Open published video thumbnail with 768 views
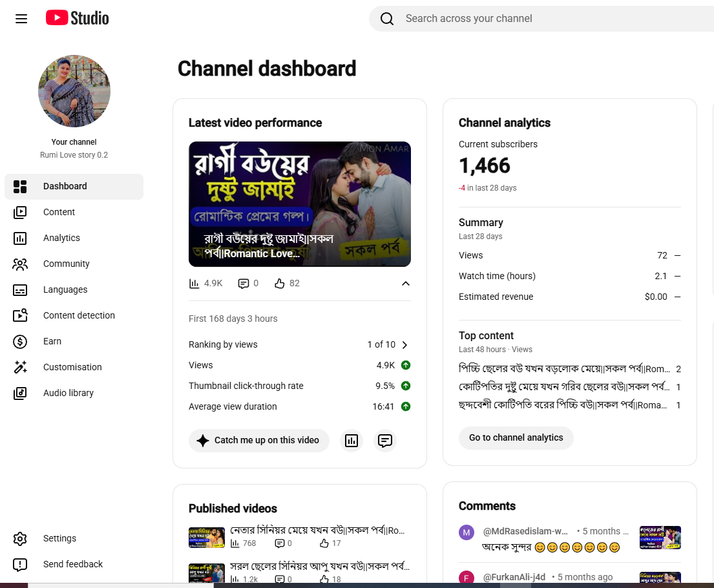The image size is (714, 588). pyautogui.click(x=207, y=538)
